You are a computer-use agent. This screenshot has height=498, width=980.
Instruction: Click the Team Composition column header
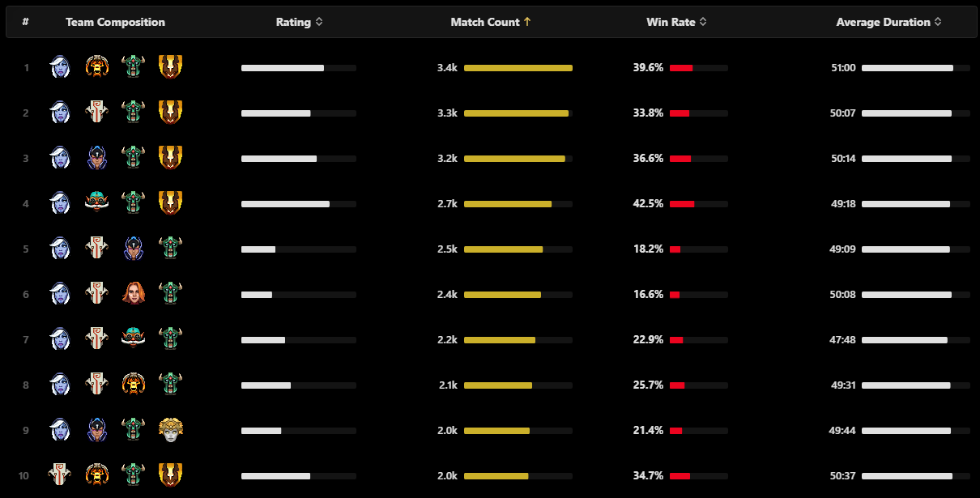click(x=115, y=22)
